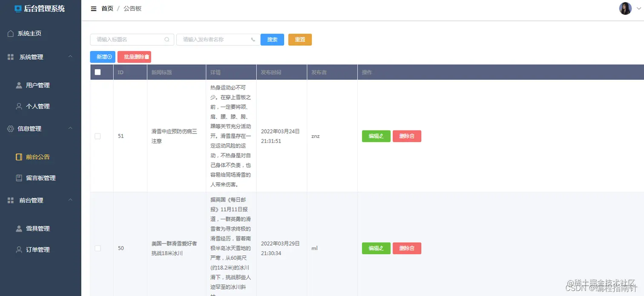The width and height of the screenshot is (644, 296).
Task: Click the ID cell 50
Action: tap(121, 248)
